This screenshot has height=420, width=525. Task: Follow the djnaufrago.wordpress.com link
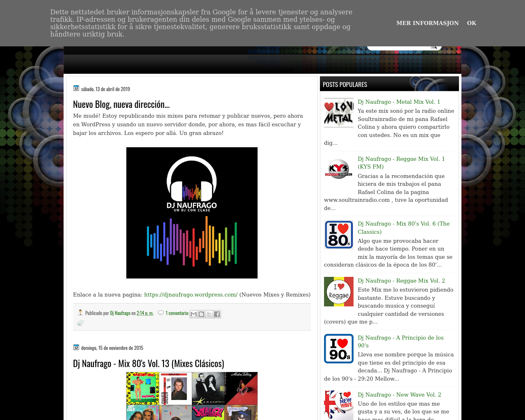pos(191,294)
